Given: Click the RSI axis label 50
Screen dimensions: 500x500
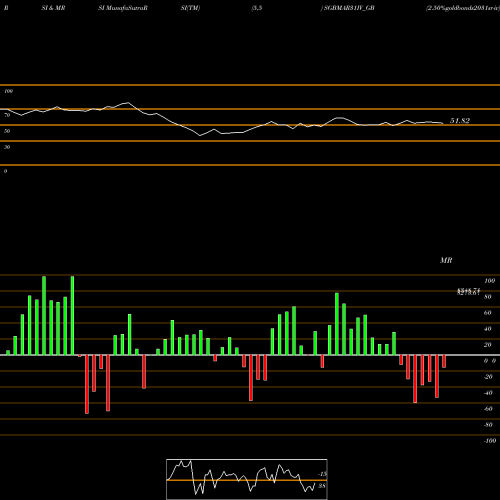Looking at the screenshot, I should pyautogui.click(x=7, y=131).
